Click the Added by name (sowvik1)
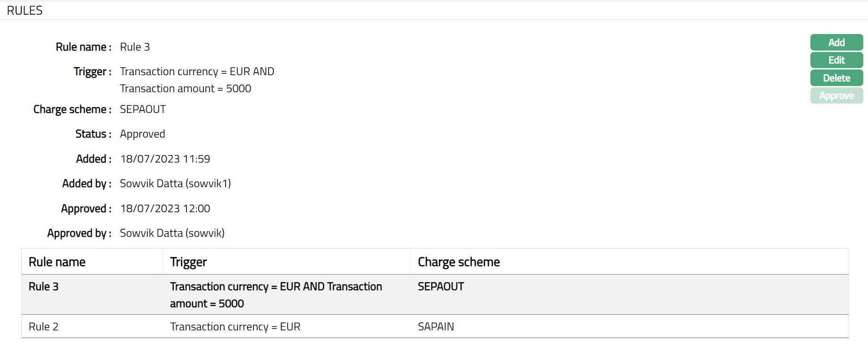This screenshot has height=345, width=868. 175,183
